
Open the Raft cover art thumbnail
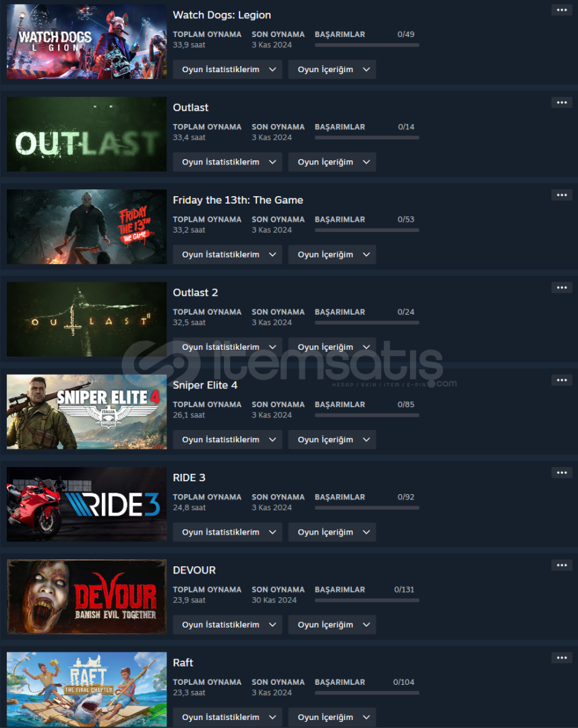click(86, 689)
